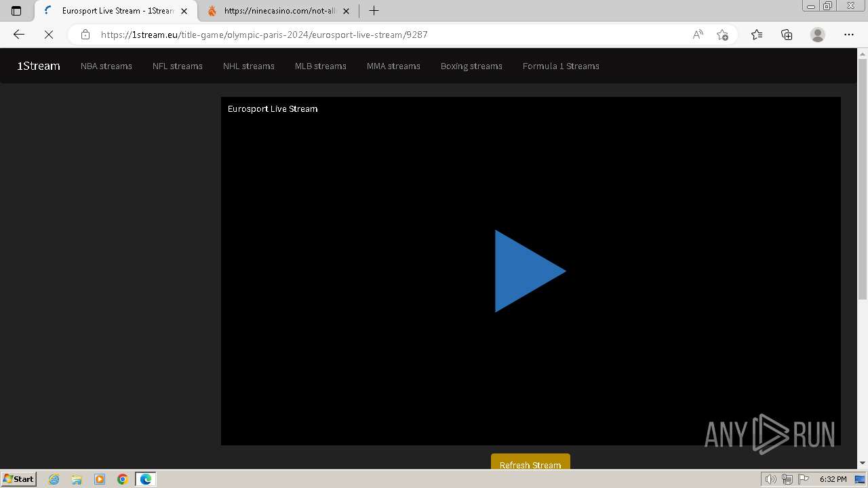Select MMA streams in the nav bar
The width and height of the screenshot is (868, 488).
393,66
